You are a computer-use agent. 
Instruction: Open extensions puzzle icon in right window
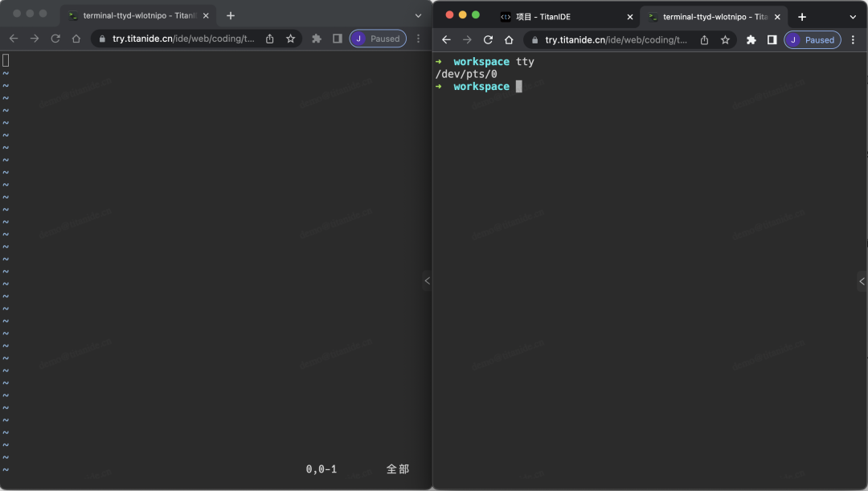coord(751,40)
